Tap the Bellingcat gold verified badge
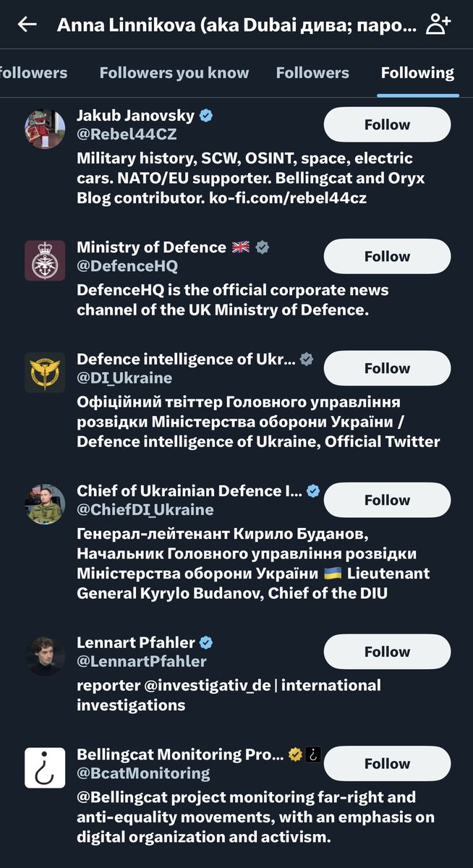The width and height of the screenshot is (473, 868). tap(295, 754)
